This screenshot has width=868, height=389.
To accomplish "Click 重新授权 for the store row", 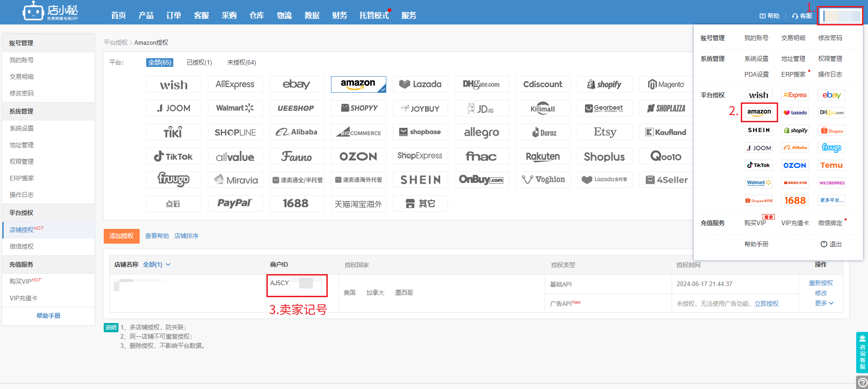I will click(x=821, y=283).
